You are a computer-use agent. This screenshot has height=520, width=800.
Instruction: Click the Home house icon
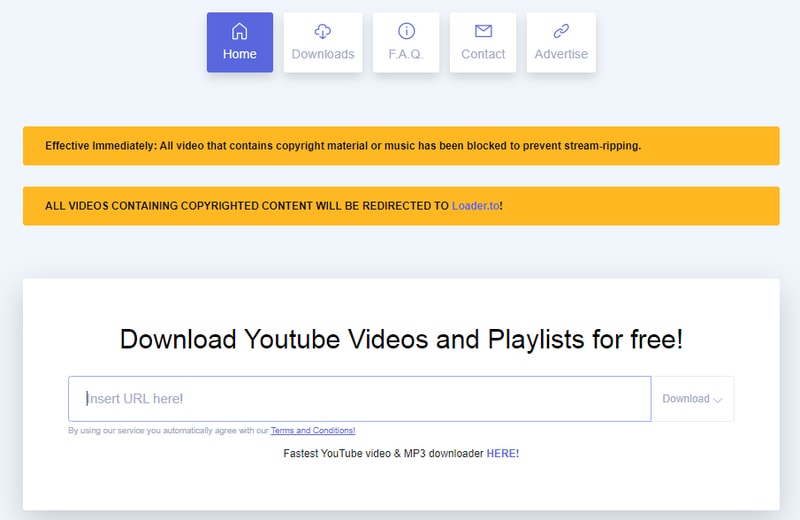point(239,31)
